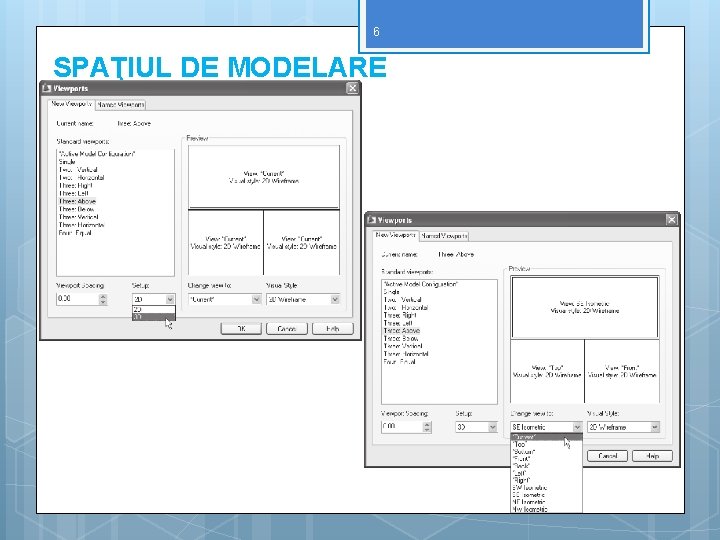Viewport: 720px width, 540px height.
Task: Click Viewport Spacing field in lower-right dialog
Action: pos(402,427)
